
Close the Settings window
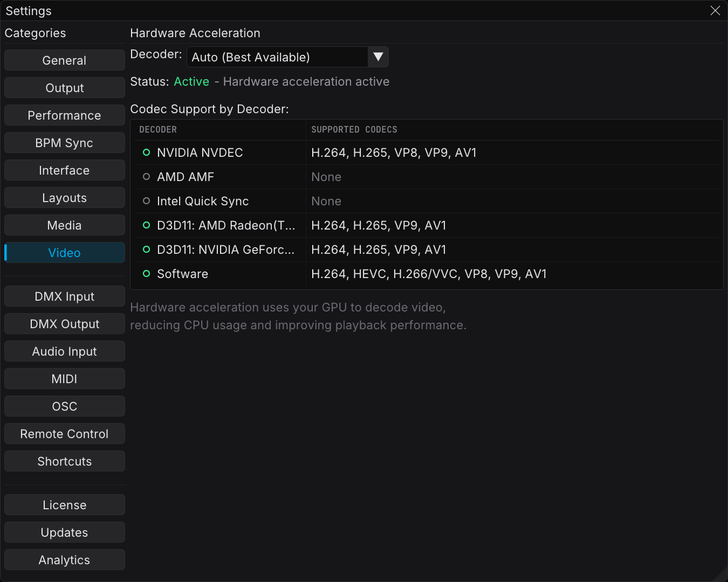click(715, 11)
